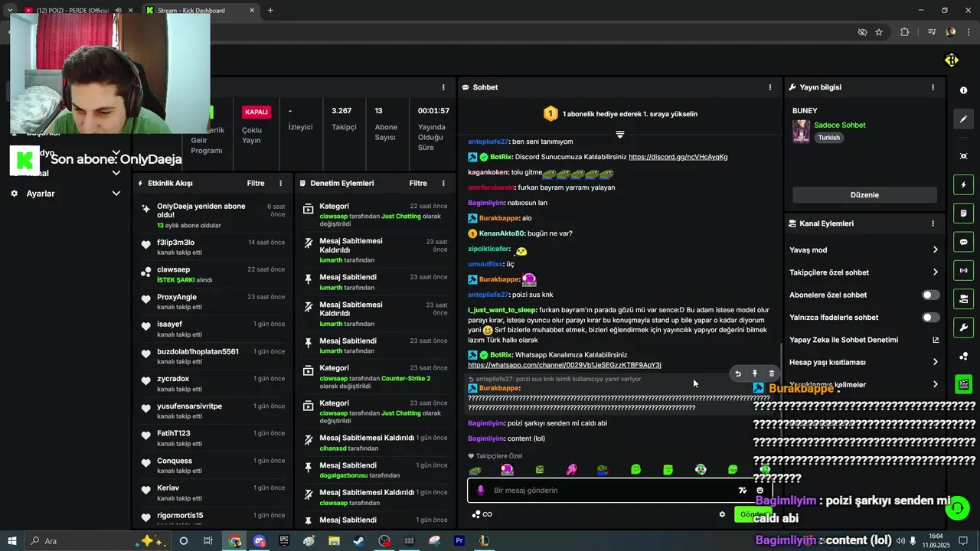Toggle Abonelere özel sohbet switch

[x=930, y=295]
